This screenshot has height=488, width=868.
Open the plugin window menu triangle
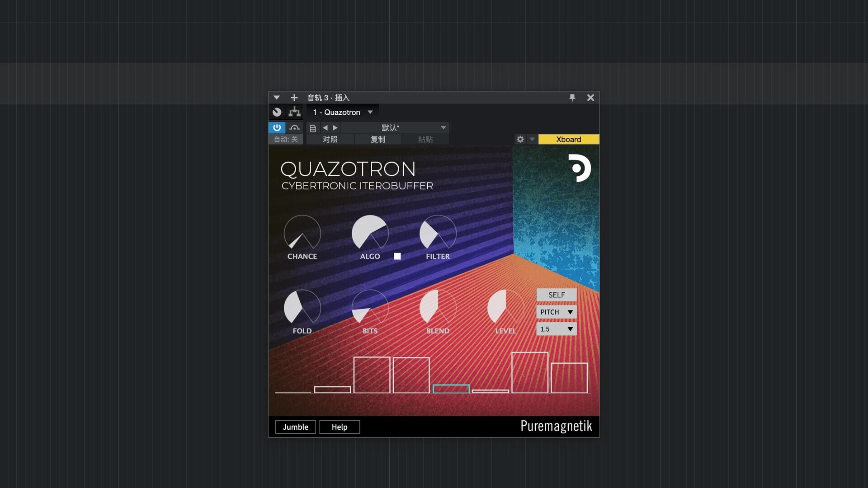click(277, 98)
